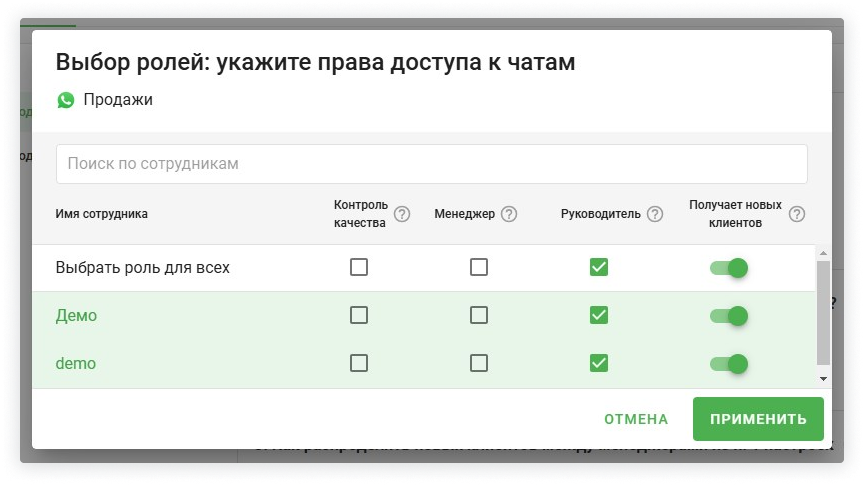Image resolution: width=864 pixels, height=485 pixels.
Task: Click ОТМЕНА to cancel role selection
Action: tap(636, 419)
